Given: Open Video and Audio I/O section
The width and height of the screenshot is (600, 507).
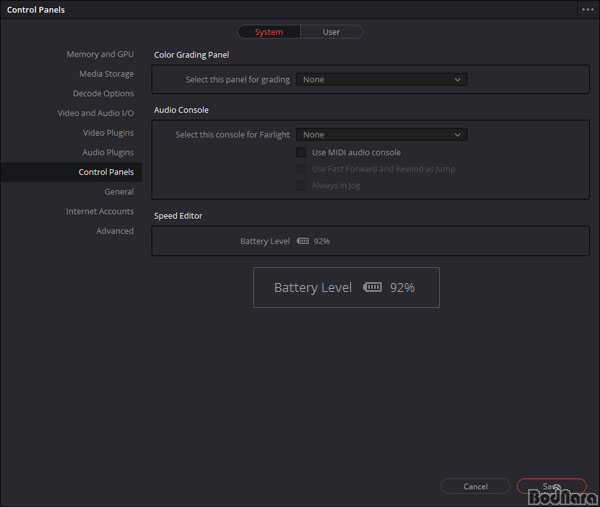Looking at the screenshot, I should click(x=96, y=113).
